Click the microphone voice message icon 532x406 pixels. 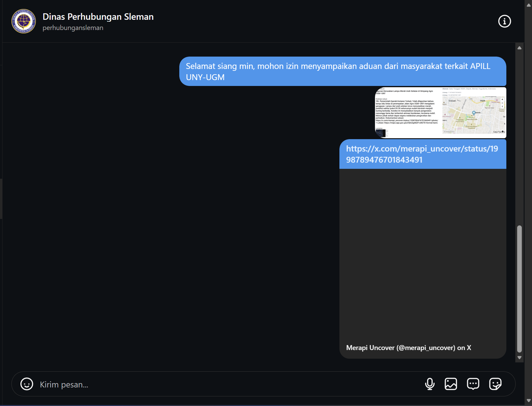430,384
